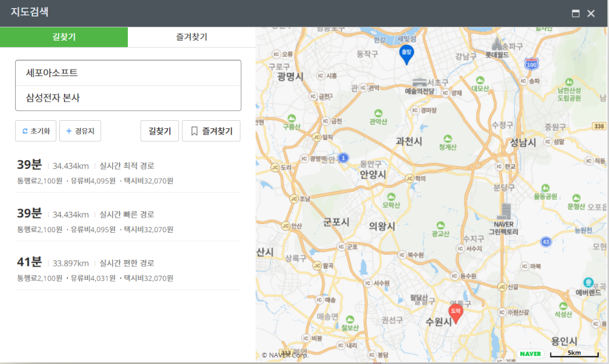Image resolution: width=609 pixels, height=364 pixels.
Task: Edit the 삼성전자 본사 destination field
Action: point(128,98)
